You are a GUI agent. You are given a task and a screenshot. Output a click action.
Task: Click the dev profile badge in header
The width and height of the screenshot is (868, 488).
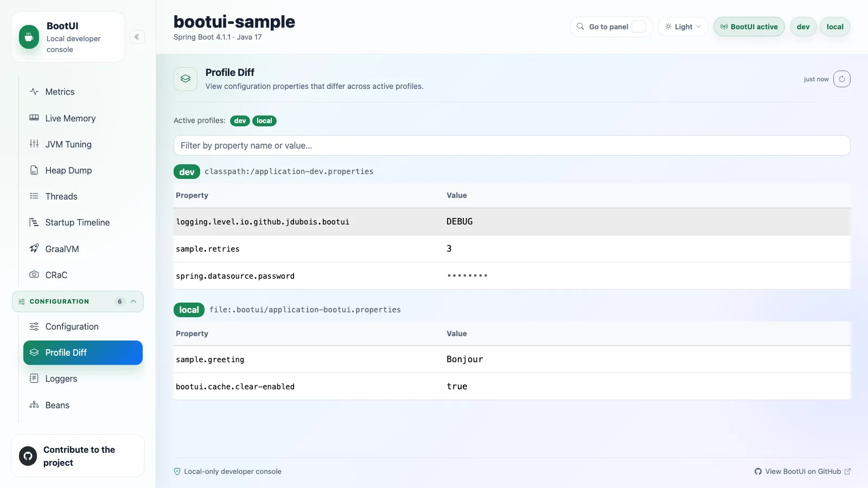click(x=803, y=27)
